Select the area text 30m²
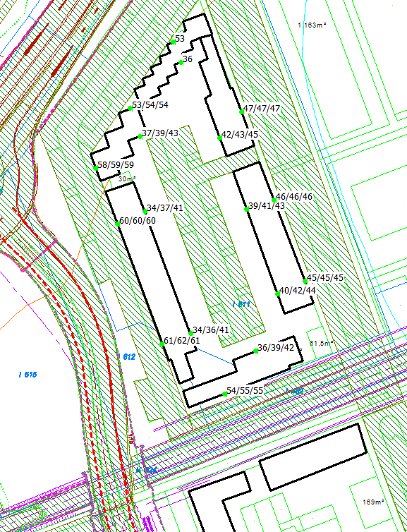The width and height of the screenshot is (407, 532). pyautogui.click(x=127, y=179)
